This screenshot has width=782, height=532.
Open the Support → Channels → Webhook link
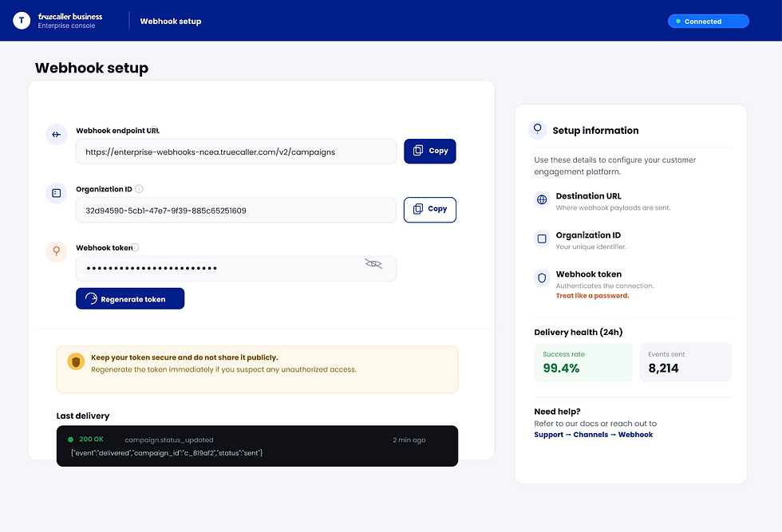pyautogui.click(x=594, y=435)
